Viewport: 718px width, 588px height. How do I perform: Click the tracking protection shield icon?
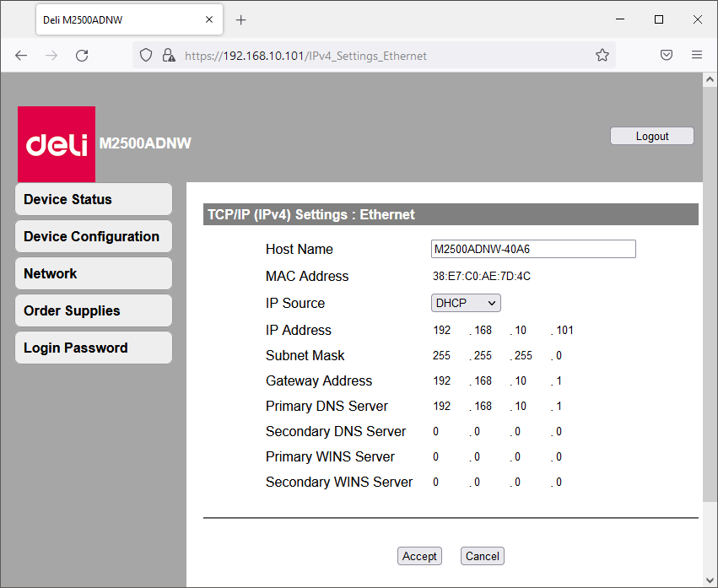coord(146,56)
